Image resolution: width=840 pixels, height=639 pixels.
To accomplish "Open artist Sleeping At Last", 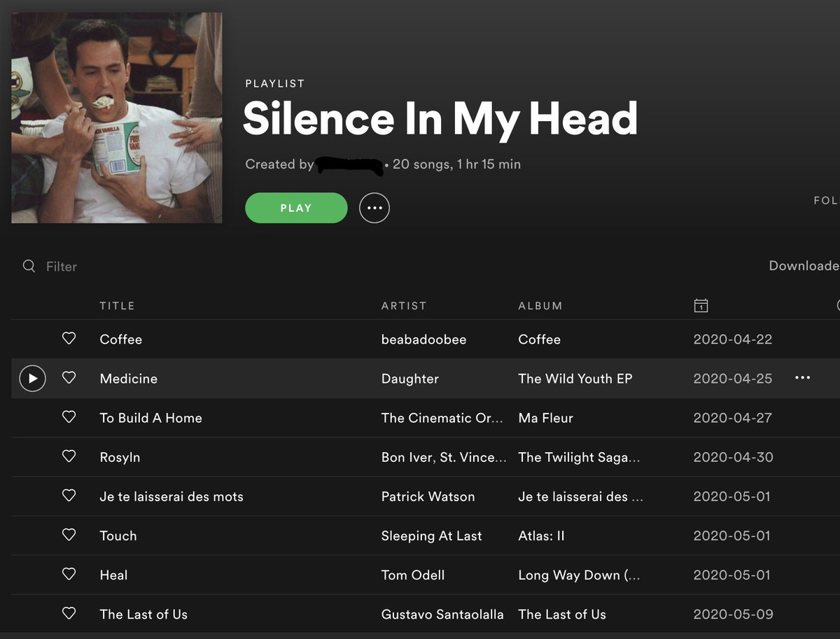I will pos(432,535).
